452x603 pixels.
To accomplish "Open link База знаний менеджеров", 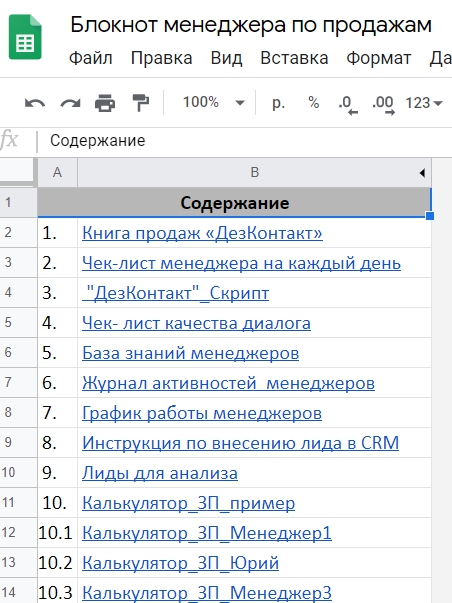I will 190,353.
